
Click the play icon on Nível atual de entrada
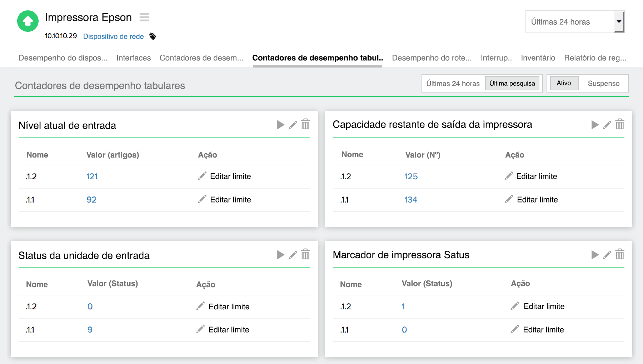click(x=280, y=125)
